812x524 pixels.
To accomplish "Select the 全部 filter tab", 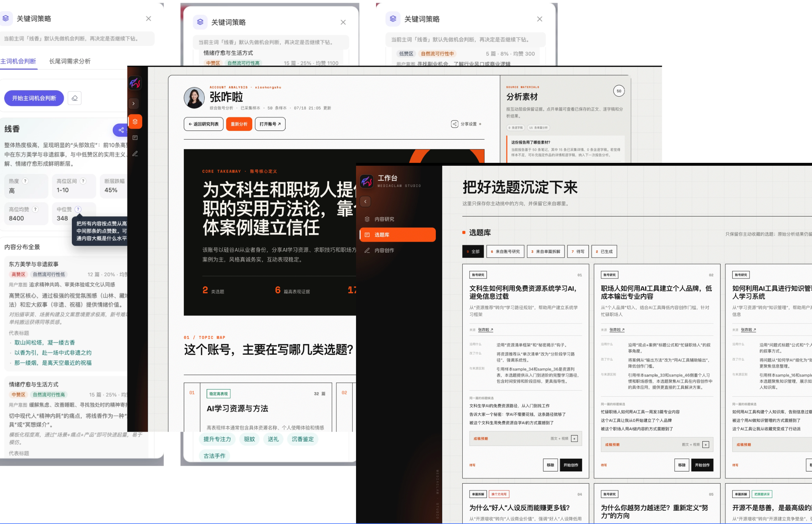I will coord(473,251).
